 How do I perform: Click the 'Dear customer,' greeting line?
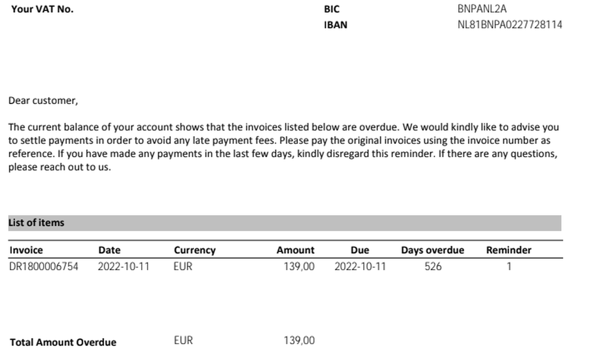tap(43, 101)
